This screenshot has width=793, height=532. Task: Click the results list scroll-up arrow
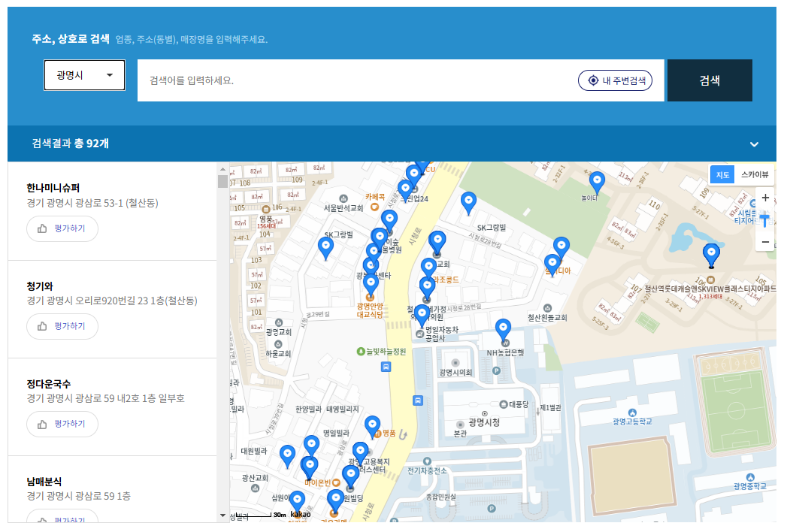pyautogui.click(x=222, y=168)
